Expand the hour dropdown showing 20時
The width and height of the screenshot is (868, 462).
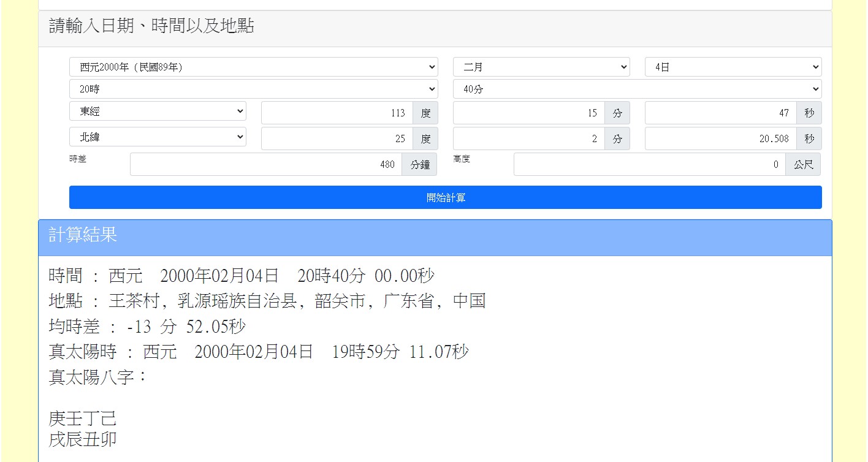point(253,89)
